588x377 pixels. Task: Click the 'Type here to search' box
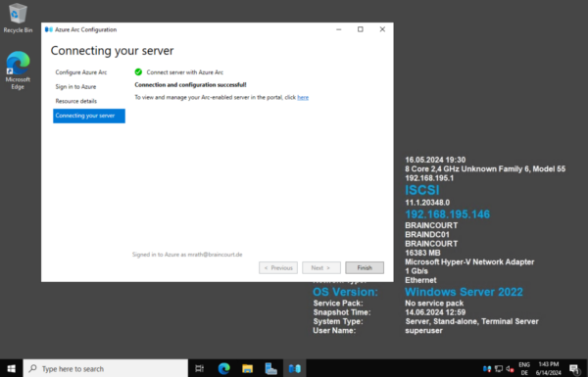106,369
